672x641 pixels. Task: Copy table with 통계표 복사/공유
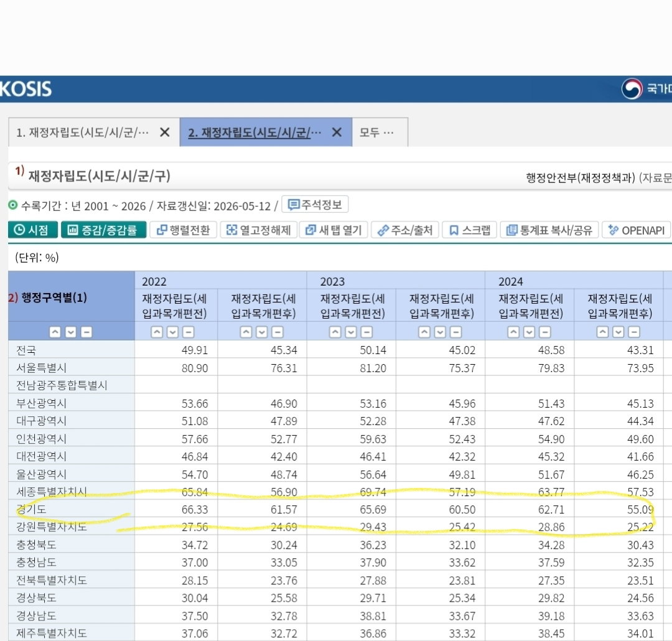549,230
